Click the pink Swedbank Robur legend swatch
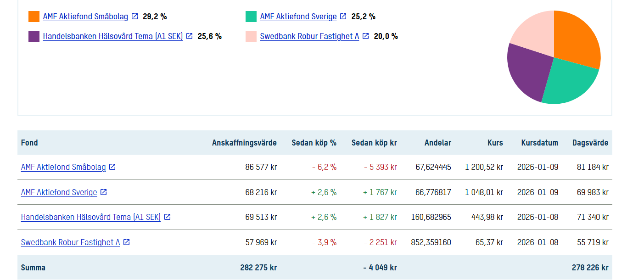 pyautogui.click(x=251, y=36)
